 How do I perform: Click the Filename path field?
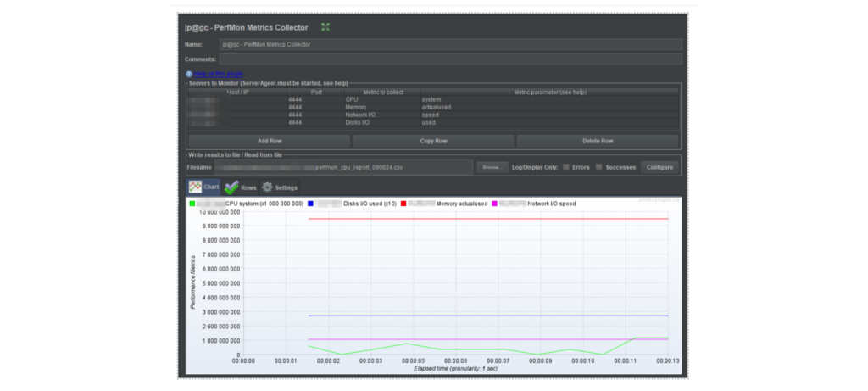[x=344, y=167]
